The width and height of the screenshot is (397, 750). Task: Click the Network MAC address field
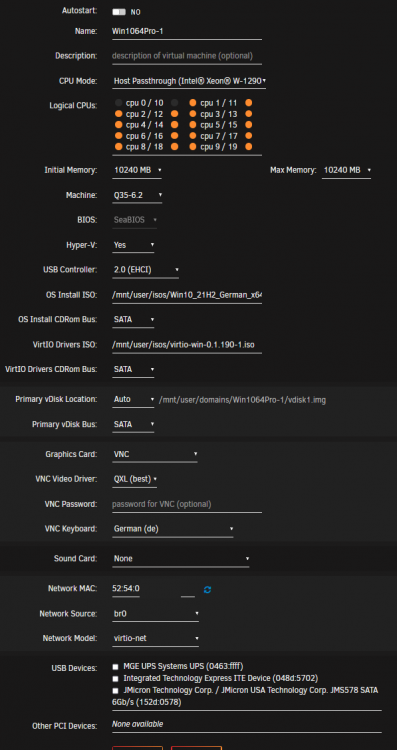[154, 589]
